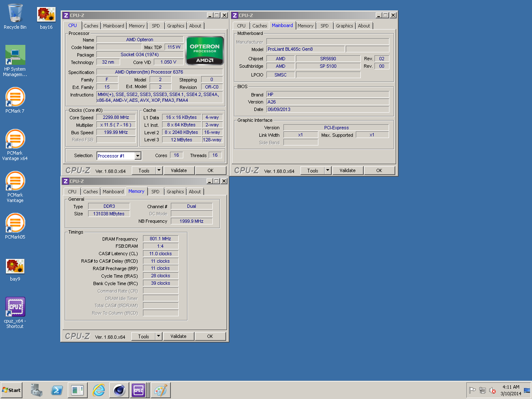532x399 pixels.
Task: Select the CPU-Z taskbar button
Action: coord(138,390)
